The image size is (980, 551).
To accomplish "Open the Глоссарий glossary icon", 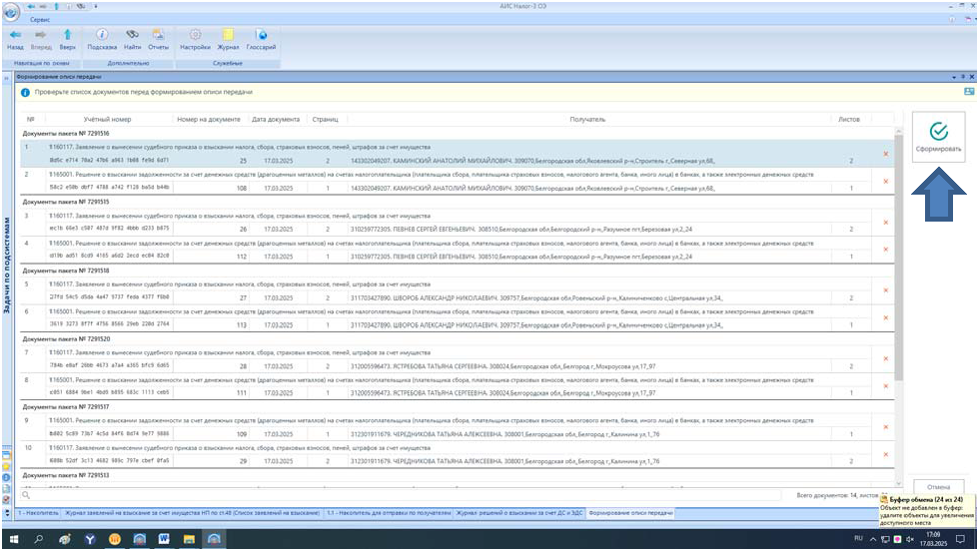I will 261,37.
